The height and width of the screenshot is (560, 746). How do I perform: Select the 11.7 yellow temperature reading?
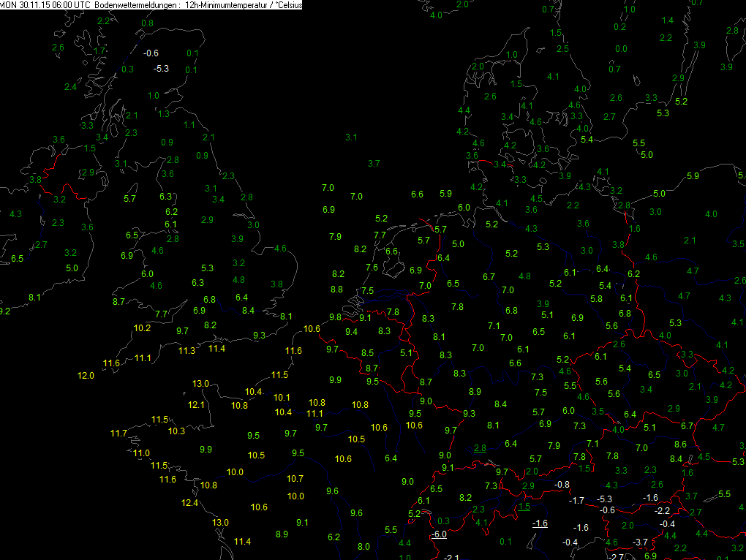point(118,434)
